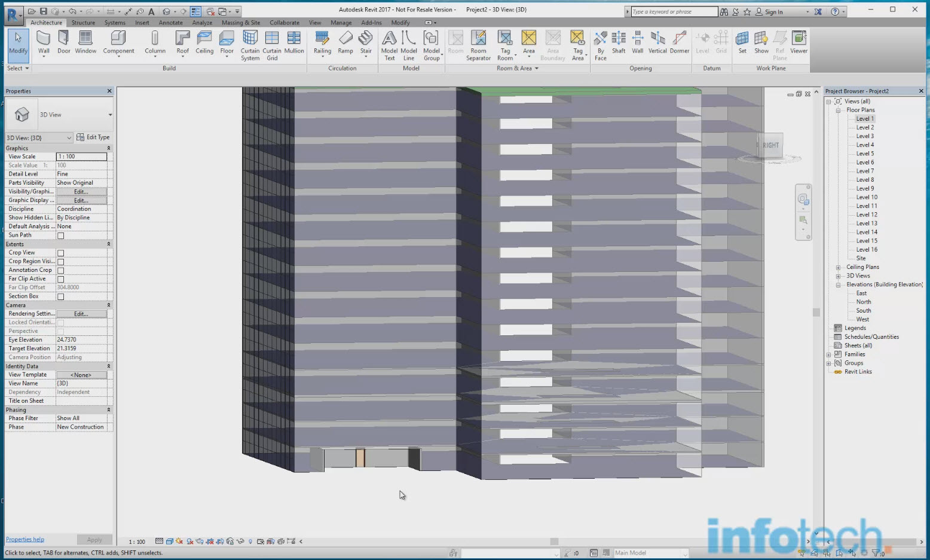Open the 3D View: {3D} instance dropdown
The height and width of the screenshot is (560, 930).
tap(39, 138)
